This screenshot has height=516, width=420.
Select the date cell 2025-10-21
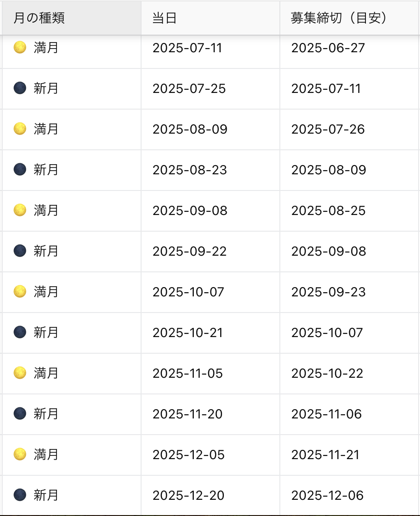(210, 333)
